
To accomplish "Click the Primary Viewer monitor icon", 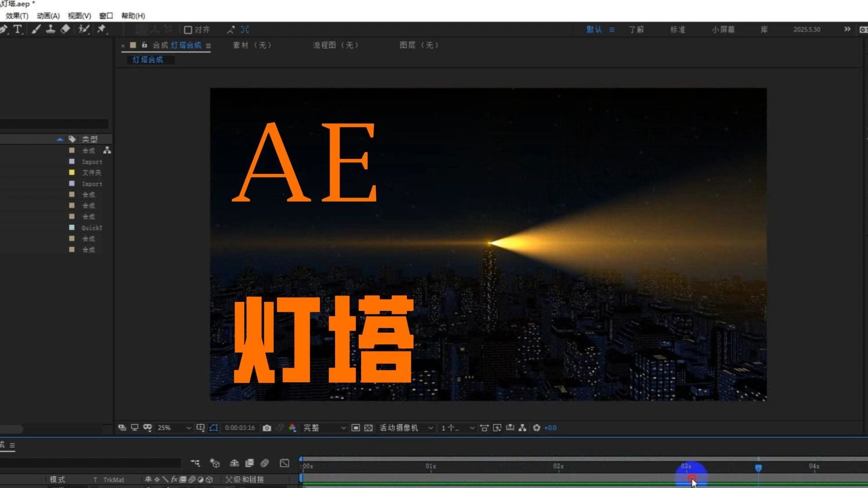I will click(134, 427).
